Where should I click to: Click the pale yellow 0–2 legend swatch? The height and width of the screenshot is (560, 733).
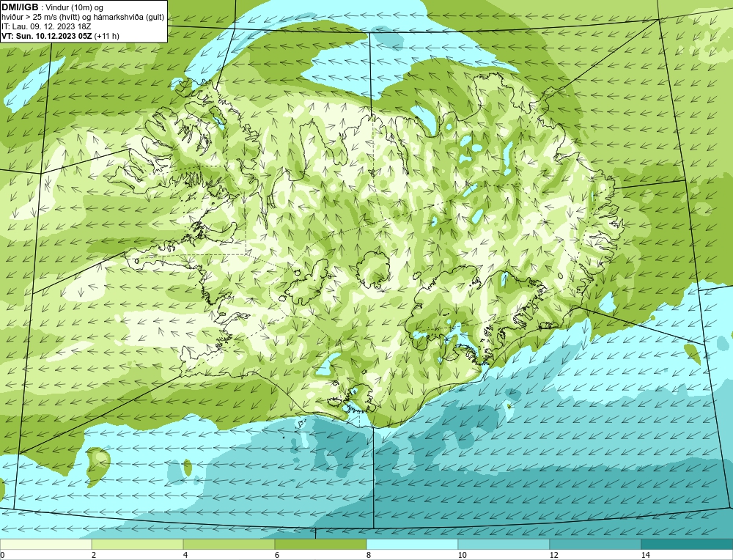coord(45,544)
